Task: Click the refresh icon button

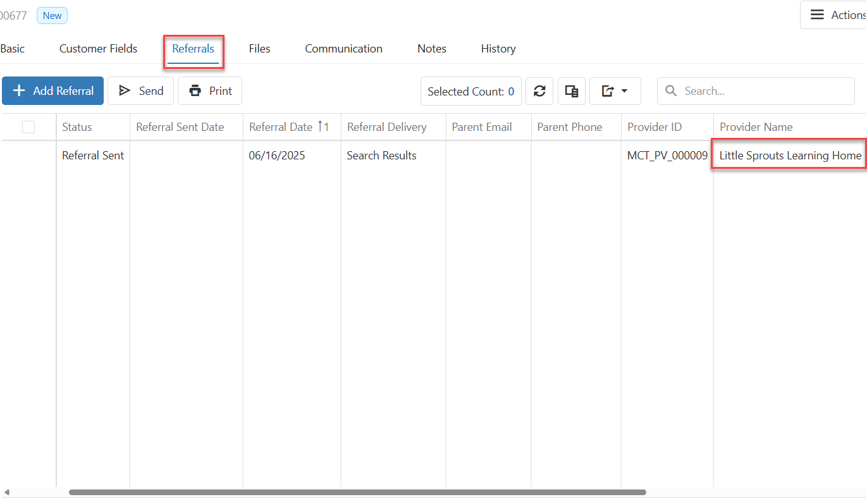Action: click(539, 91)
